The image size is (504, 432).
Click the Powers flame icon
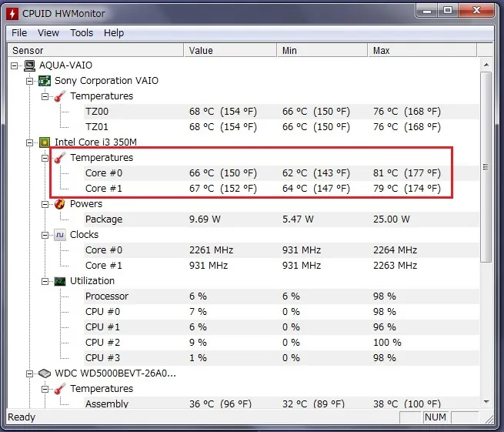[x=60, y=204]
